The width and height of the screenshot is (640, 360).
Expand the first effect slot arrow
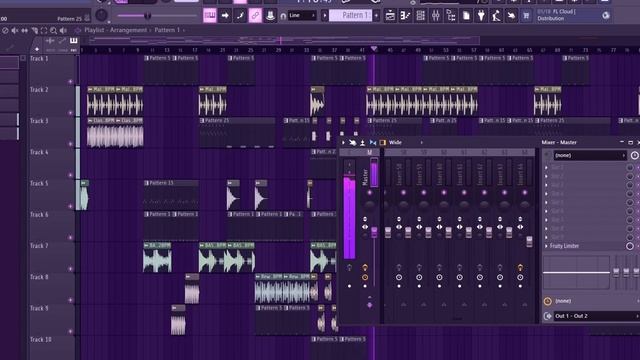(547, 167)
